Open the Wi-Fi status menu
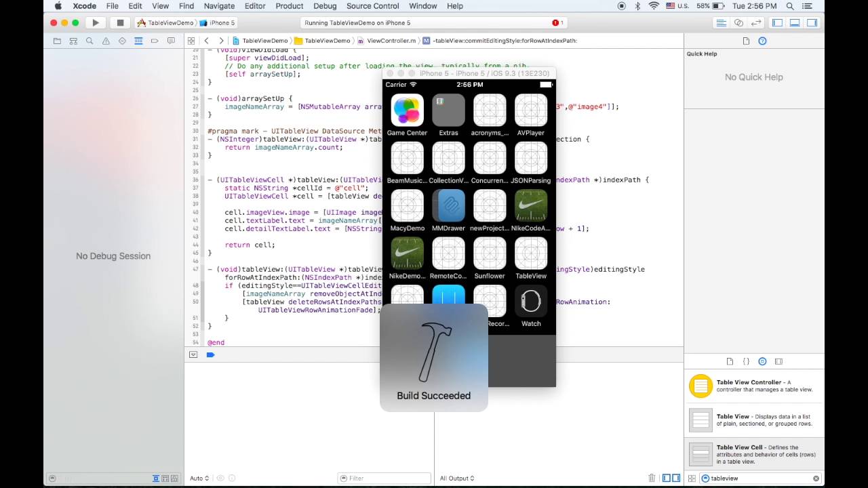Screen dimensions: 868x488 [654, 6]
